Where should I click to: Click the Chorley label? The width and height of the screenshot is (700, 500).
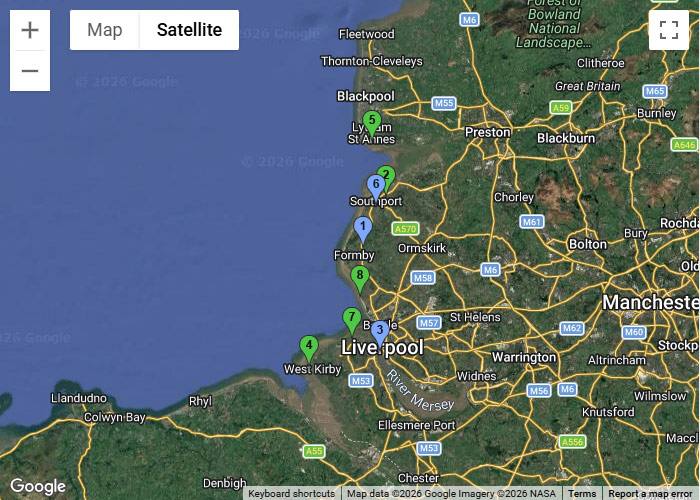click(x=514, y=197)
